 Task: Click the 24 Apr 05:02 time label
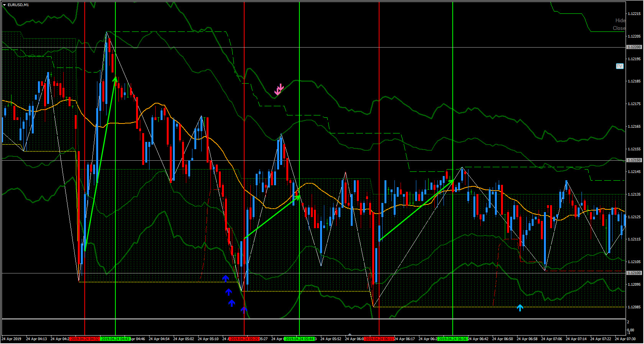coord(184,339)
